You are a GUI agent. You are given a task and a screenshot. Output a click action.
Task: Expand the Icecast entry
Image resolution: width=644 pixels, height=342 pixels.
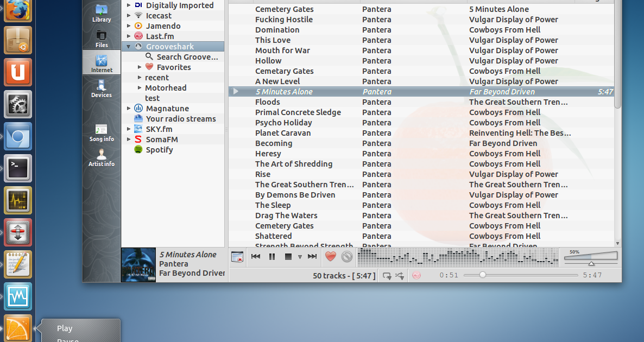tap(128, 15)
